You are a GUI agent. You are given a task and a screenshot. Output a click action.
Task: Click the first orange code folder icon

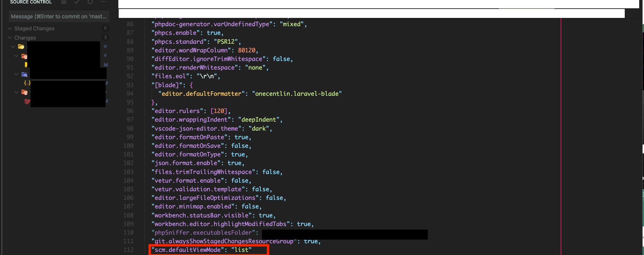tap(24, 56)
